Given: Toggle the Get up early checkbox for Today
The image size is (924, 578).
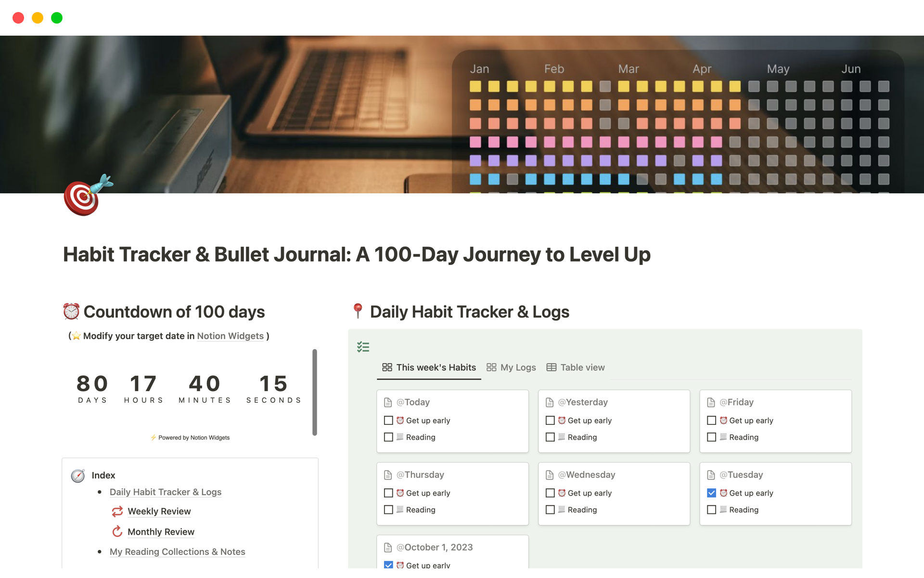Looking at the screenshot, I should [388, 420].
